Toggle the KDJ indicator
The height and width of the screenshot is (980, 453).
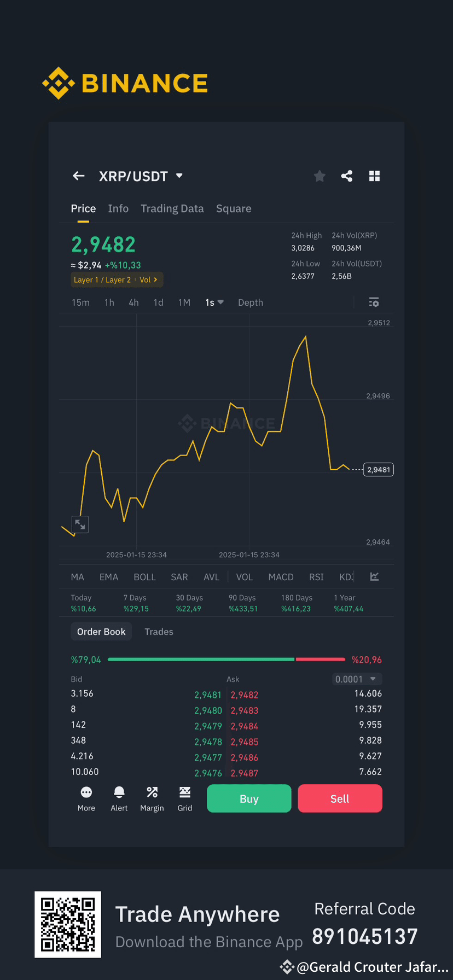(347, 577)
